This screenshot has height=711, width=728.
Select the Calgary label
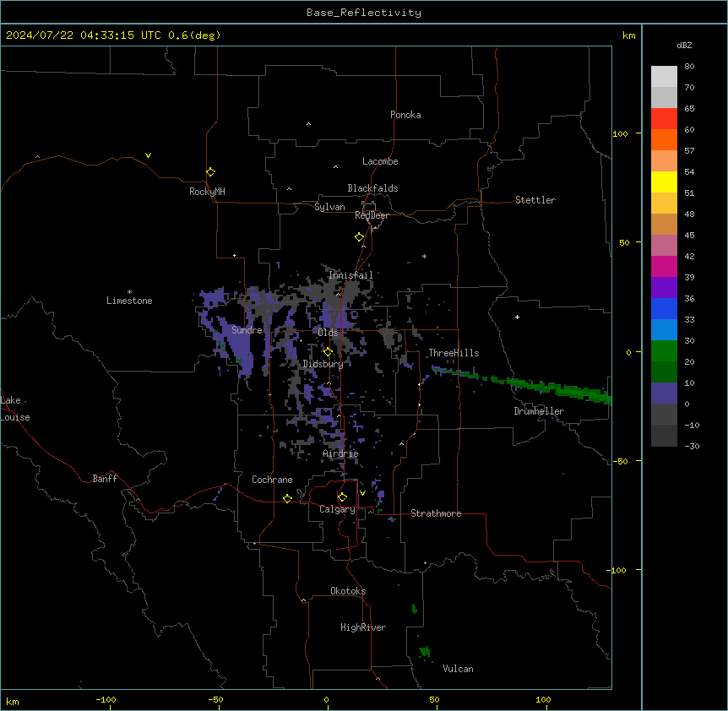coord(337,509)
